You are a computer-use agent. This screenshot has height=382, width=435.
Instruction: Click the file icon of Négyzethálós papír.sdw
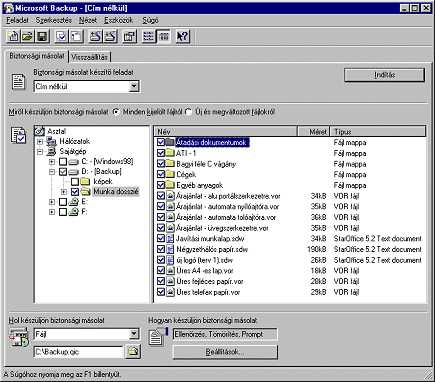(170, 249)
